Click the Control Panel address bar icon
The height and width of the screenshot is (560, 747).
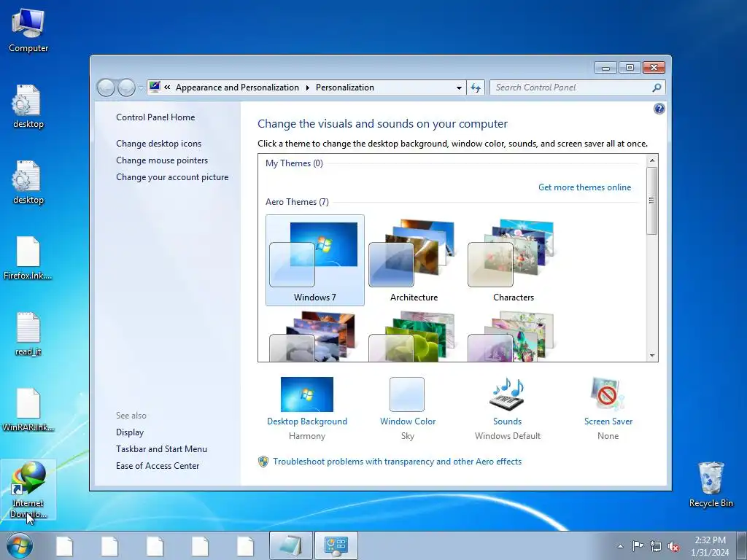155,87
